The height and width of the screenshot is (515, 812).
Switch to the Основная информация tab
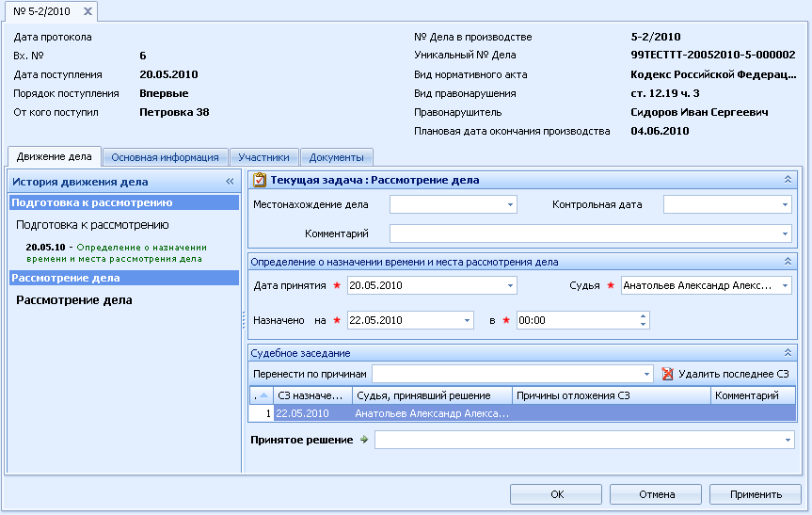pos(166,157)
